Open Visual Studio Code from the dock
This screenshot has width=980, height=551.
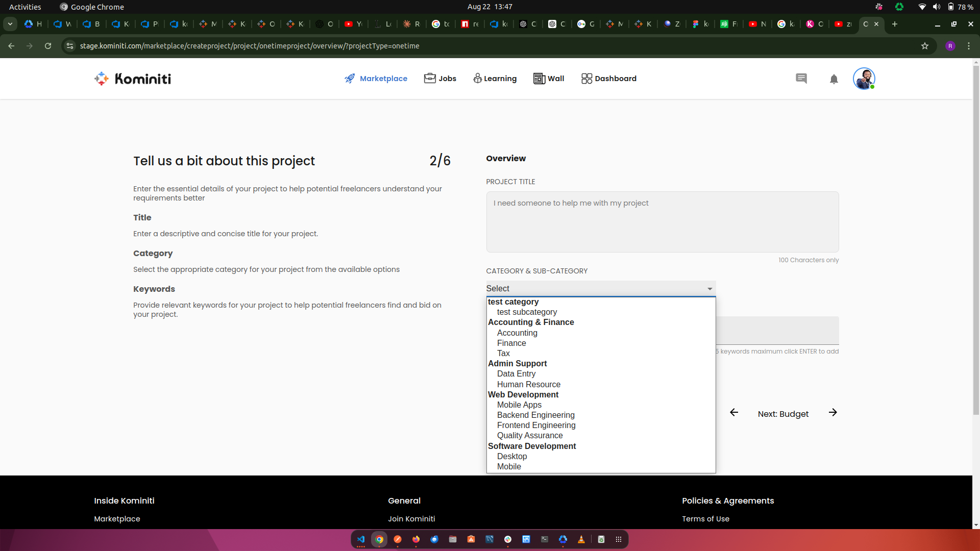tap(361, 539)
